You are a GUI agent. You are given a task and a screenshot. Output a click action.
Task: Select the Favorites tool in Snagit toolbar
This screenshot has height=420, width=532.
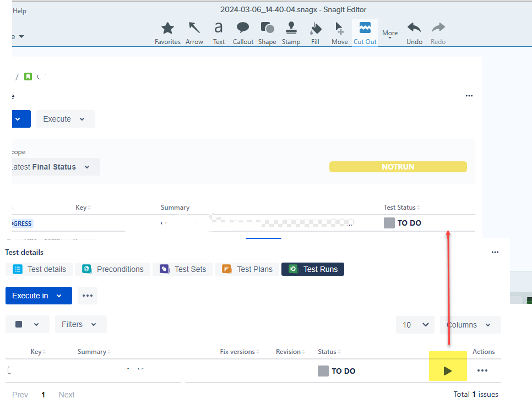[167, 33]
